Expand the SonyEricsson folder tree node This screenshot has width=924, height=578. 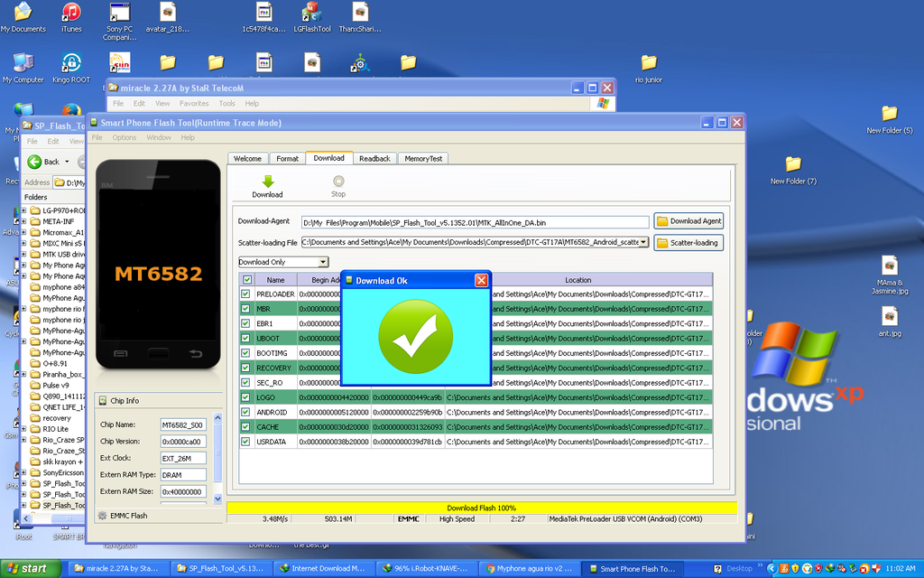[24, 472]
